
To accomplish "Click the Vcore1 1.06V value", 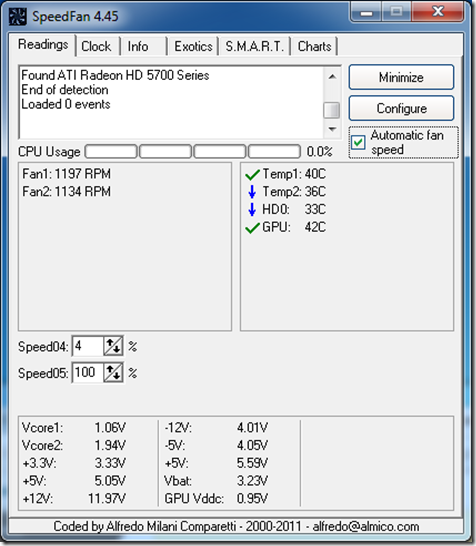I will pyautogui.click(x=110, y=428).
